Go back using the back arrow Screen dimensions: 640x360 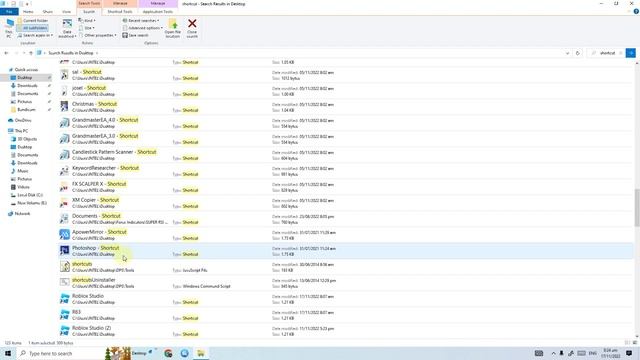click(6, 53)
